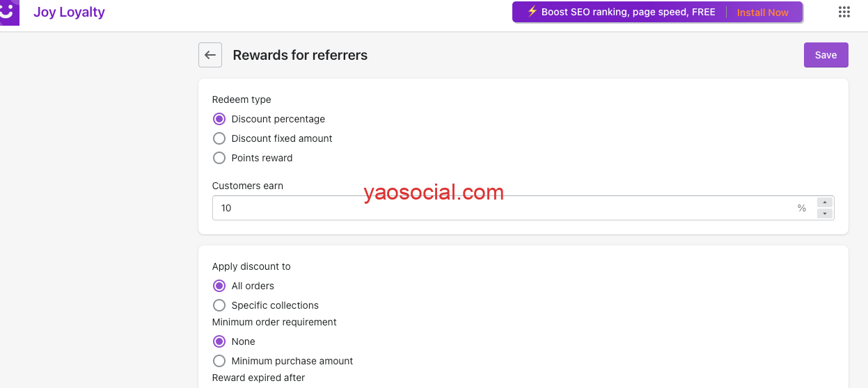868x388 pixels.
Task: Click the Boost SEO ranking banner text
Action: point(628,12)
